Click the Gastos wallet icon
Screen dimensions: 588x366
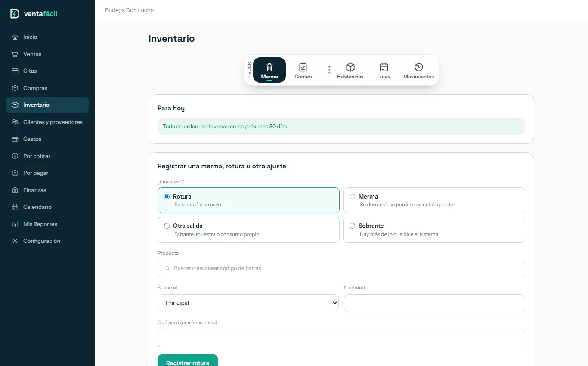click(x=15, y=139)
